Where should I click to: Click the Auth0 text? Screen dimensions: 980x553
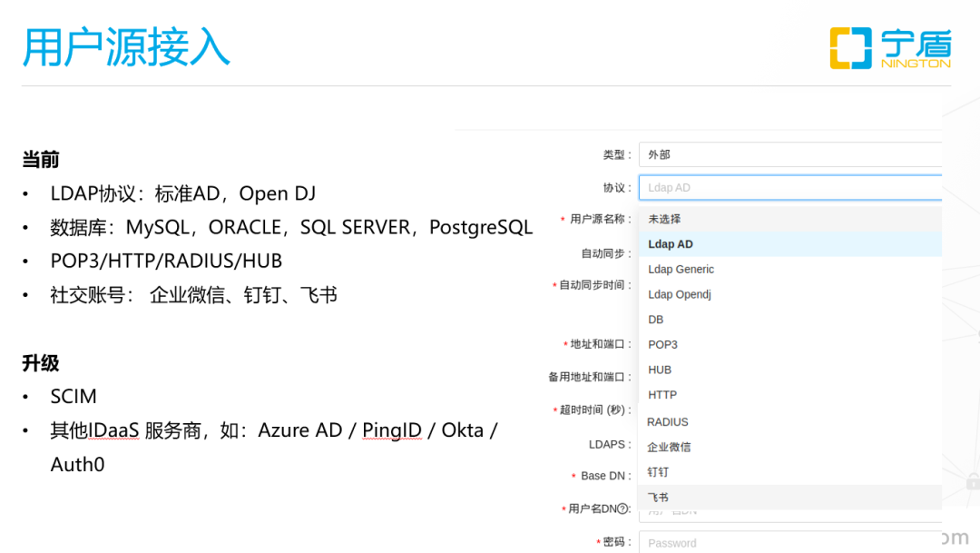click(77, 465)
